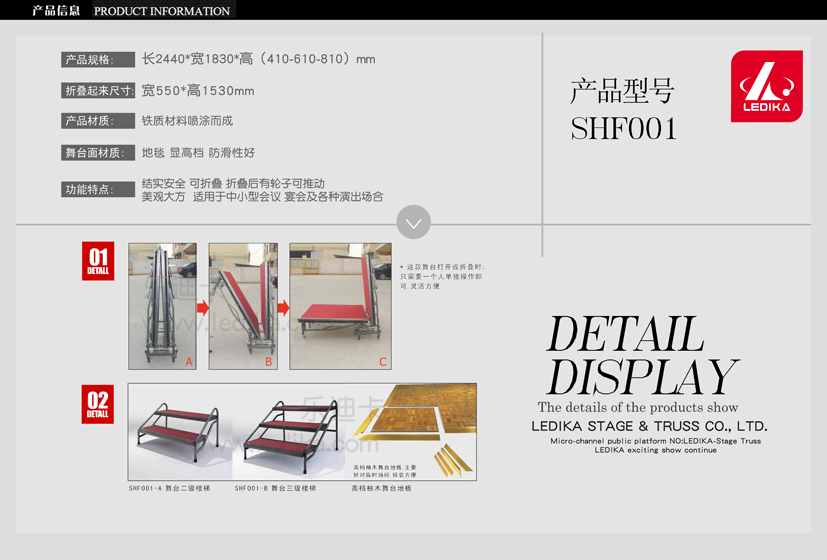
Task: Open photo A of the folded stage
Action: [x=162, y=306]
